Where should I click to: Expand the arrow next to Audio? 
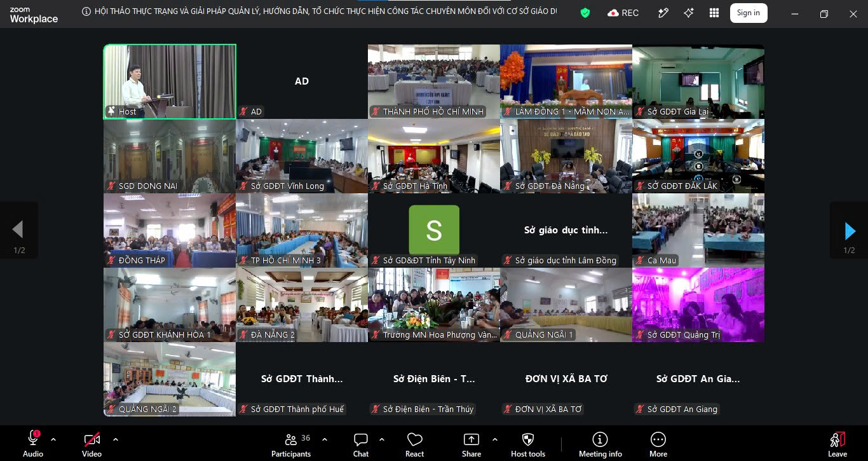click(53, 439)
